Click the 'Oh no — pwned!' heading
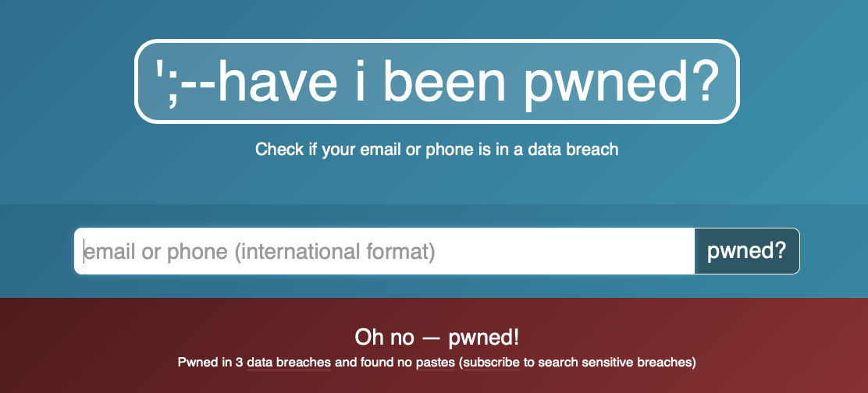This screenshot has height=393, width=868. click(436, 338)
